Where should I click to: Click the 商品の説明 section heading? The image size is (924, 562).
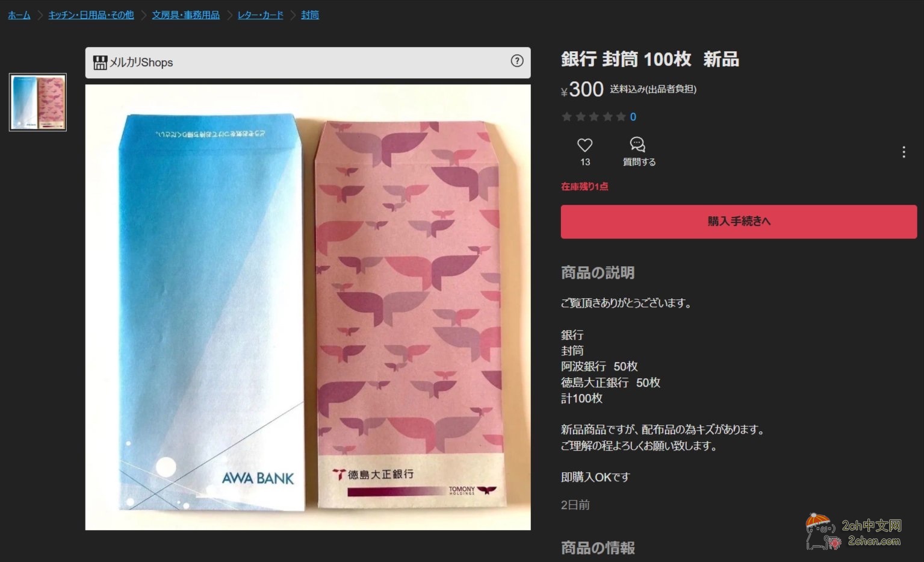598,273
